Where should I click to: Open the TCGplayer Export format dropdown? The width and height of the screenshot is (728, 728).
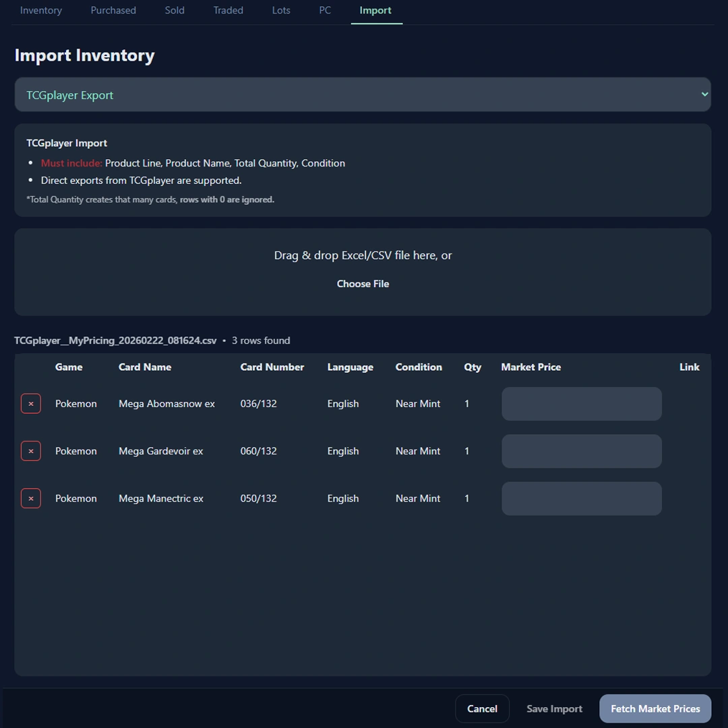point(363,95)
